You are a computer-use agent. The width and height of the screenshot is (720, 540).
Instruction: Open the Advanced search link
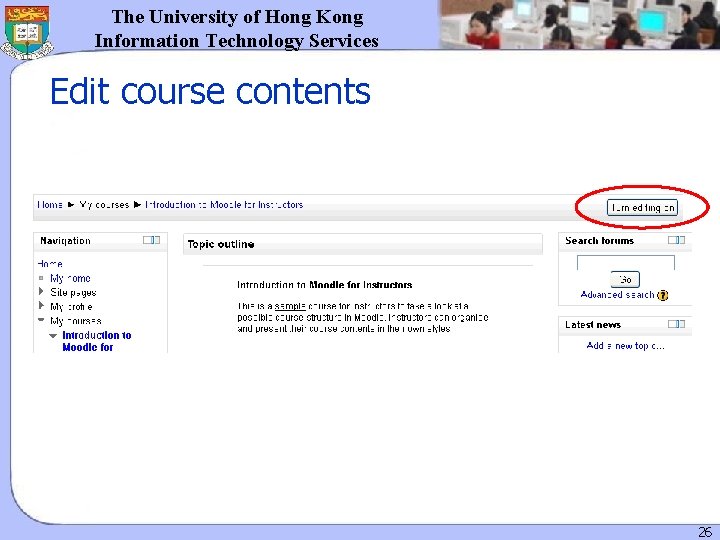point(617,294)
